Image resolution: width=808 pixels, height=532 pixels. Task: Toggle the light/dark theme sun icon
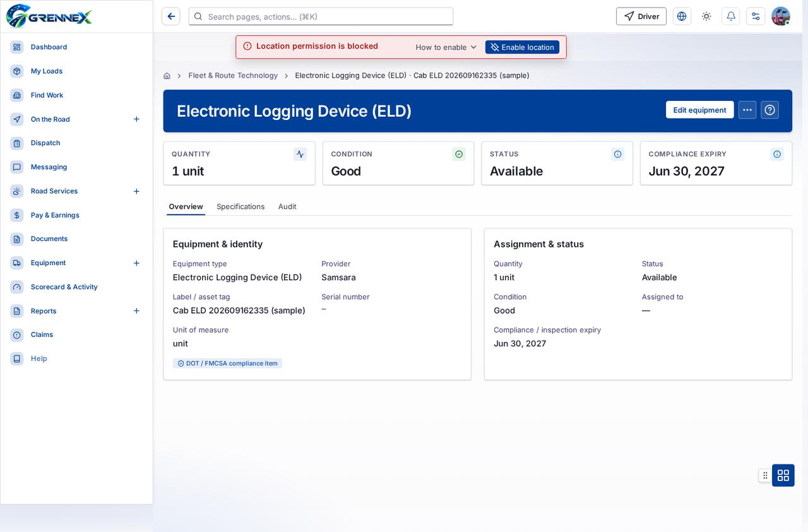[706, 16]
